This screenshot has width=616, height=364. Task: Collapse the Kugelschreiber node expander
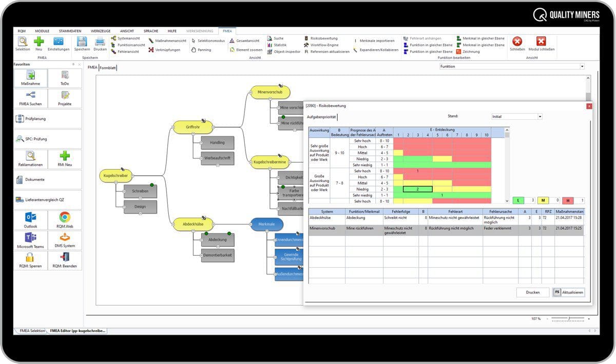[x=132, y=176]
